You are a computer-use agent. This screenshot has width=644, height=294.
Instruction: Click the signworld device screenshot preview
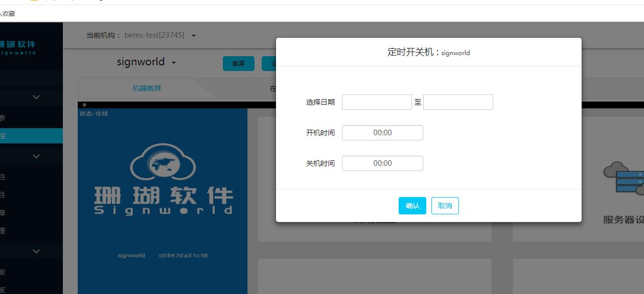162,199
